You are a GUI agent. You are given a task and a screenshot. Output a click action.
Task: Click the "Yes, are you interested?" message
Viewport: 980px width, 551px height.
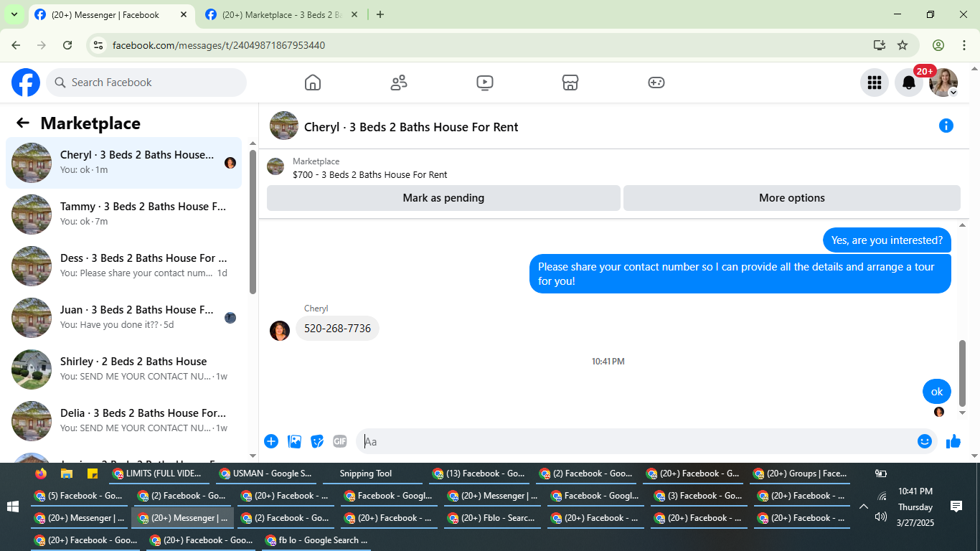click(887, 240)
